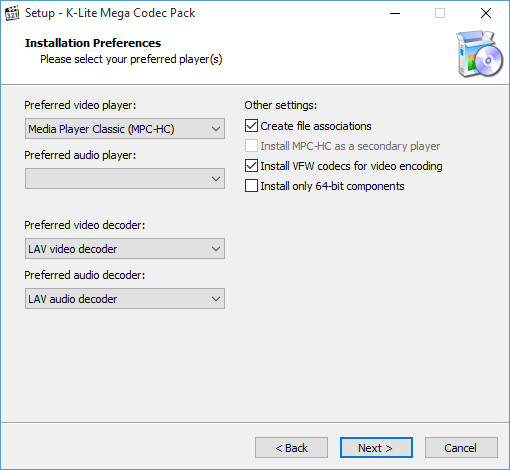This screenshot has height=470, width=510.
Task: Minimize the setup window
Action: point(395,13)
